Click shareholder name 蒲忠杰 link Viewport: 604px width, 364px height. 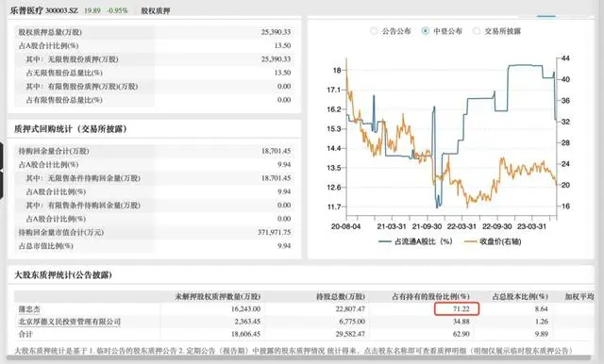29,309
